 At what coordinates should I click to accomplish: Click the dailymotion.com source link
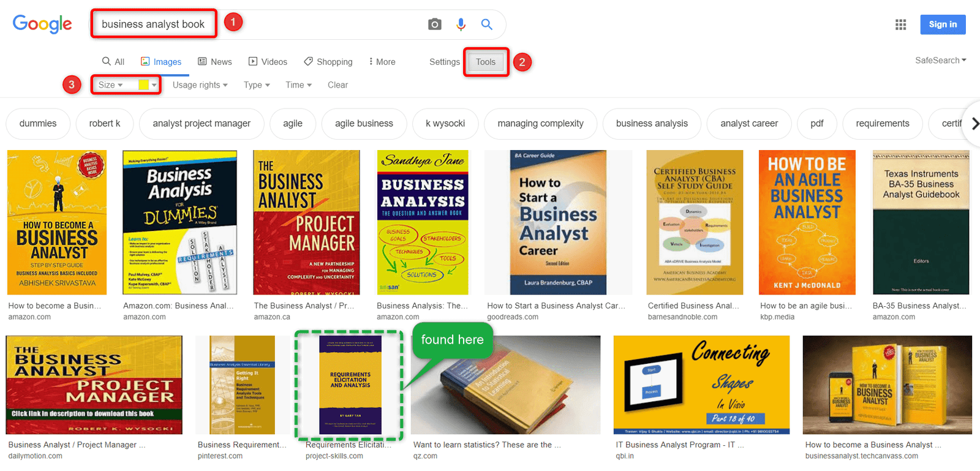35,456
